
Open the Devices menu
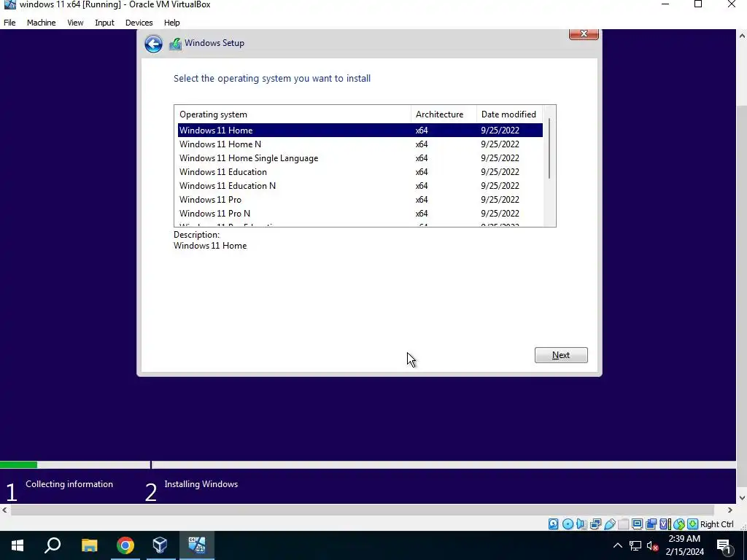[139, 23]
